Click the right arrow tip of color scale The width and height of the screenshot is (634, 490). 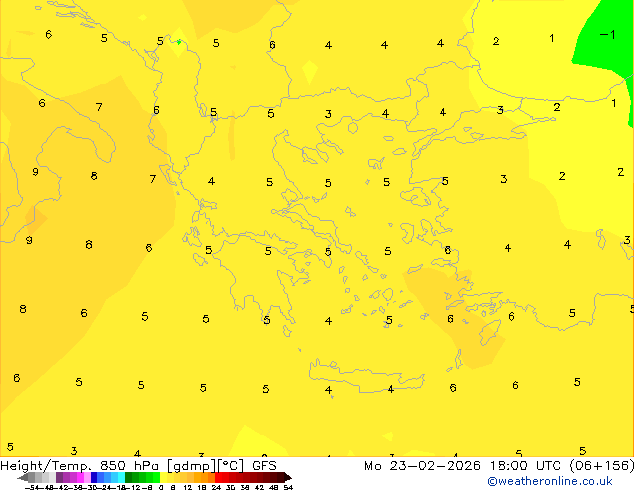click(290, 478)
